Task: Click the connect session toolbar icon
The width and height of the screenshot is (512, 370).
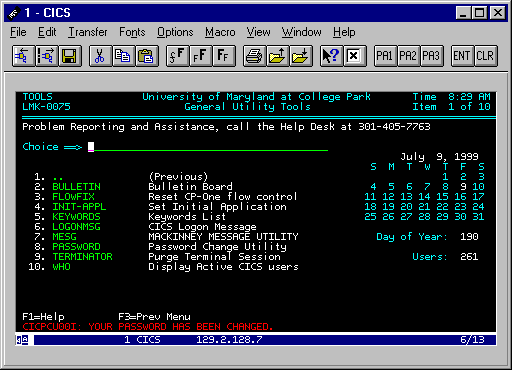Action: coord(23,56)
